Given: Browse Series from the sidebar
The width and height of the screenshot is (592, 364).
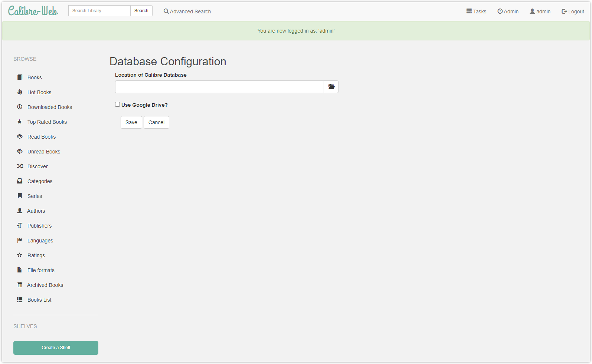Looking at the screenshot, I should point(35,196).
